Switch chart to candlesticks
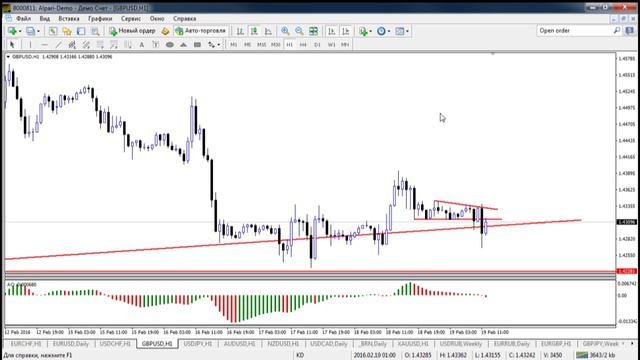 (x=254, y=31)
